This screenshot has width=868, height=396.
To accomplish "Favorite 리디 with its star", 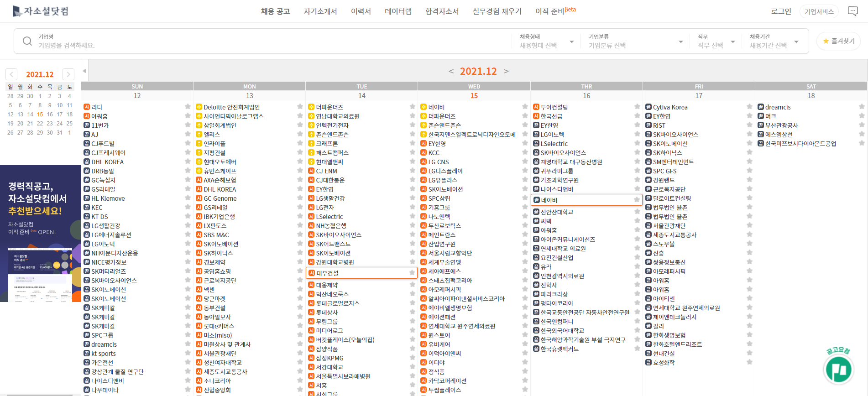I will coord(188,106).
